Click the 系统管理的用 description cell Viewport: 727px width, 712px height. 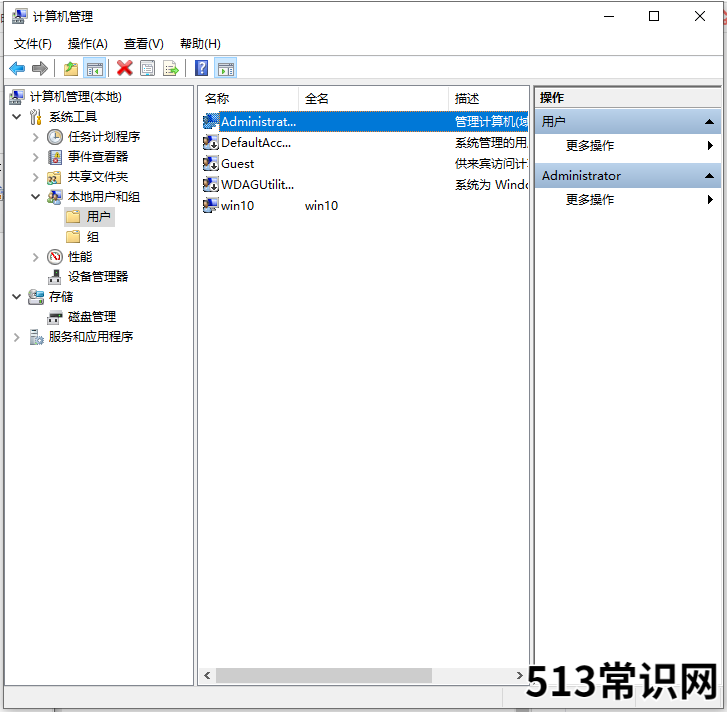click(x=491, y=143)
